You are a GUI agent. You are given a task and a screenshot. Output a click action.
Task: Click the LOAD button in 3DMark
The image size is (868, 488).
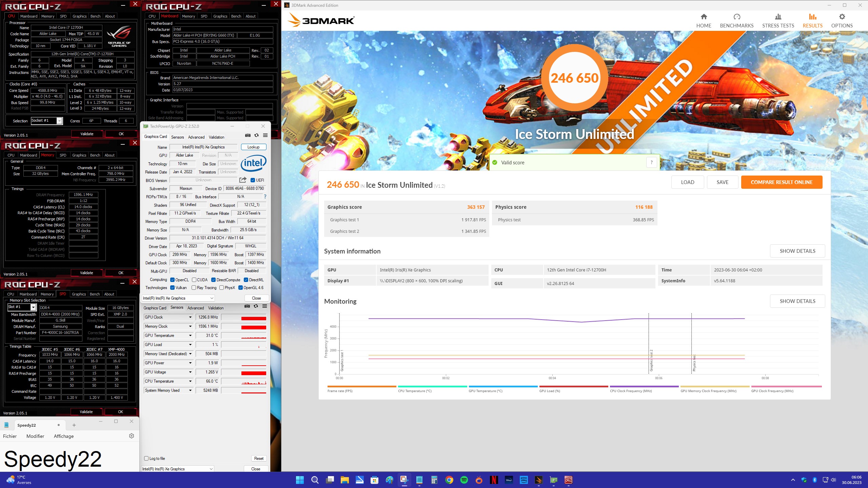click(x=688, y=182)
